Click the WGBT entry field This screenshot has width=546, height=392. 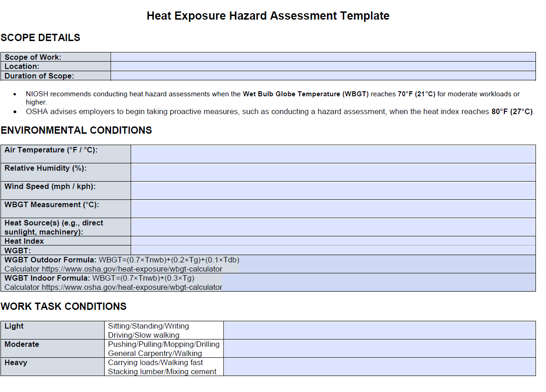(334, 250)
